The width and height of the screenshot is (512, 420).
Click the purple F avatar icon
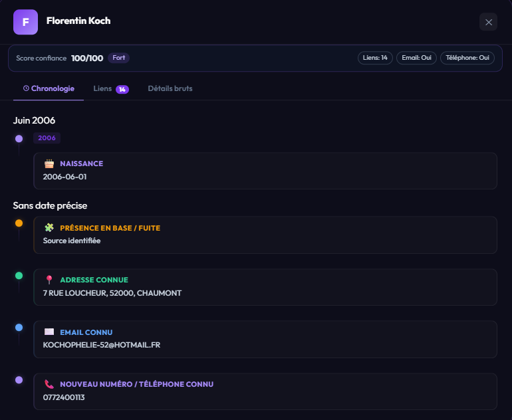click(25, 22)
